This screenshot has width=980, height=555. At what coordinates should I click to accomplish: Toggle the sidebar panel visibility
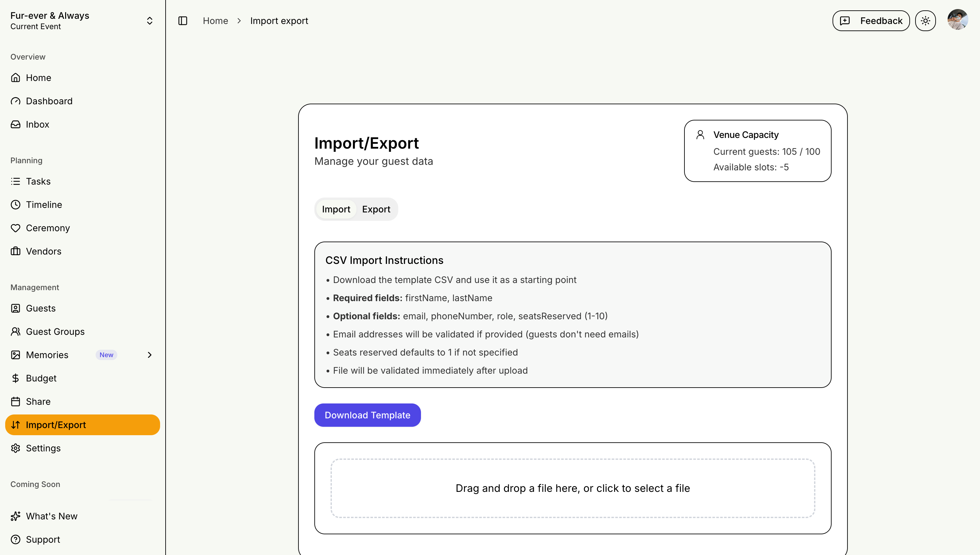tap(183, 21)
